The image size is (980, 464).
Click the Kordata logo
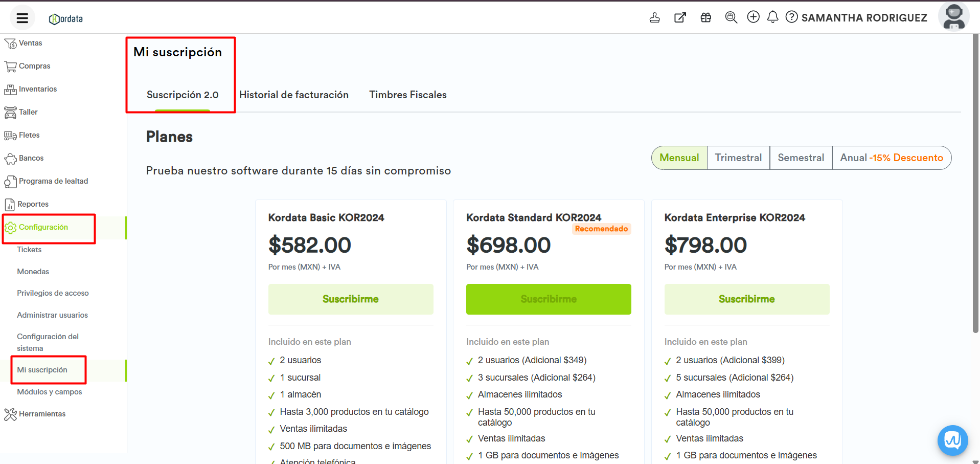[66, 19]
